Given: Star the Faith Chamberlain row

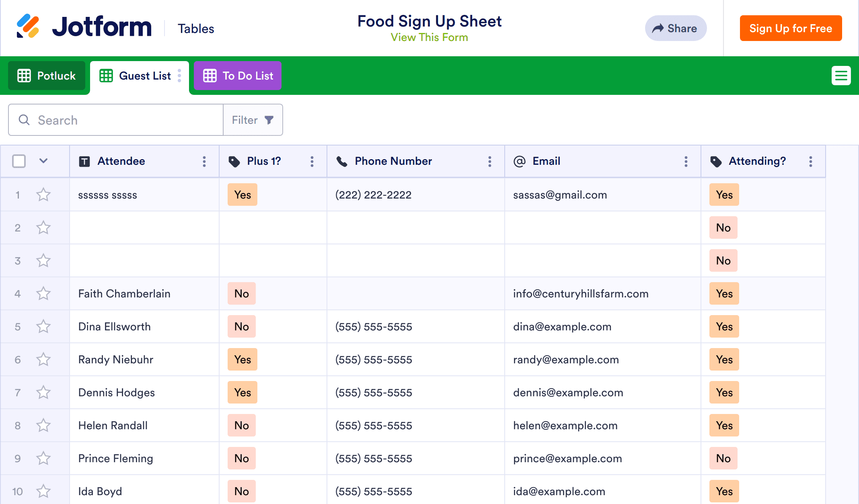Looking at the screenshot, I should 43,293.
